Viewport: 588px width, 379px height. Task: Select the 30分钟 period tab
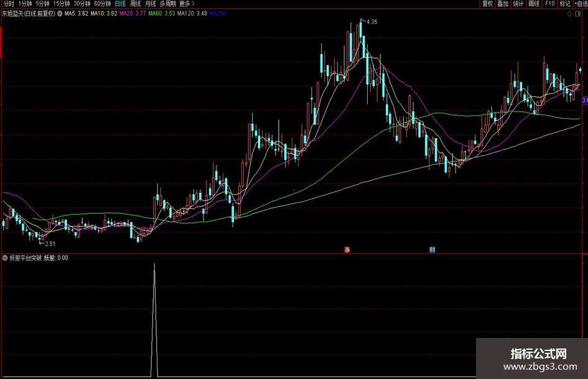click(82, 4)
